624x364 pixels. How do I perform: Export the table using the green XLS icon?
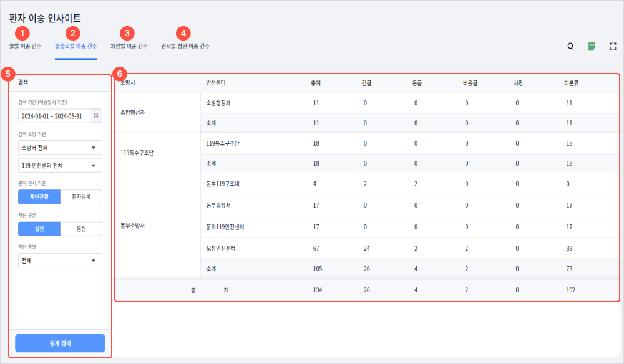(592, 46)
